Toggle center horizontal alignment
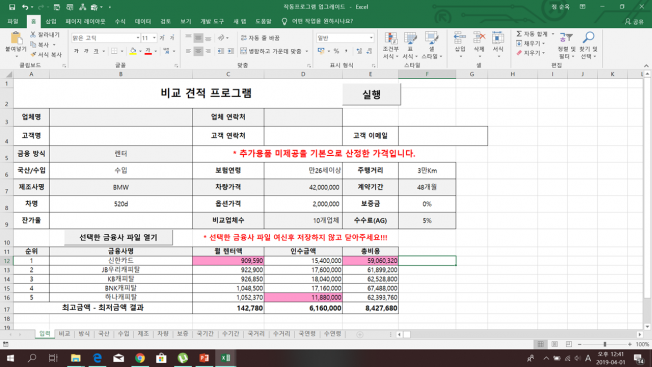The width and height of the screenshot is (652, 367). (198, 51)
